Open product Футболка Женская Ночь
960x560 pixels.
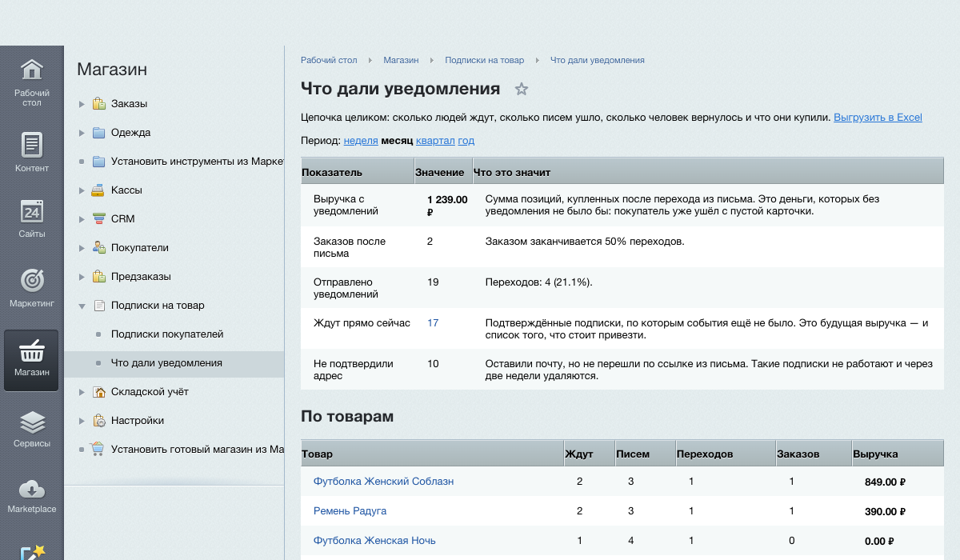(x=374, y=541)
